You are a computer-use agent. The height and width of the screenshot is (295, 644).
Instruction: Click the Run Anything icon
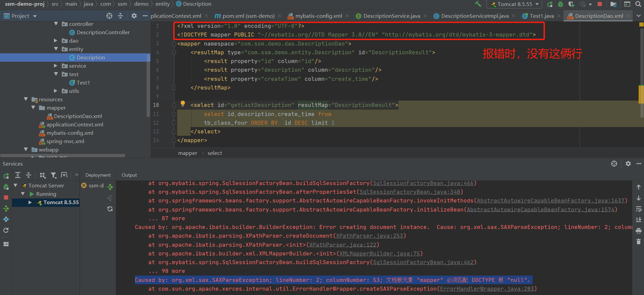coord(627,4)
